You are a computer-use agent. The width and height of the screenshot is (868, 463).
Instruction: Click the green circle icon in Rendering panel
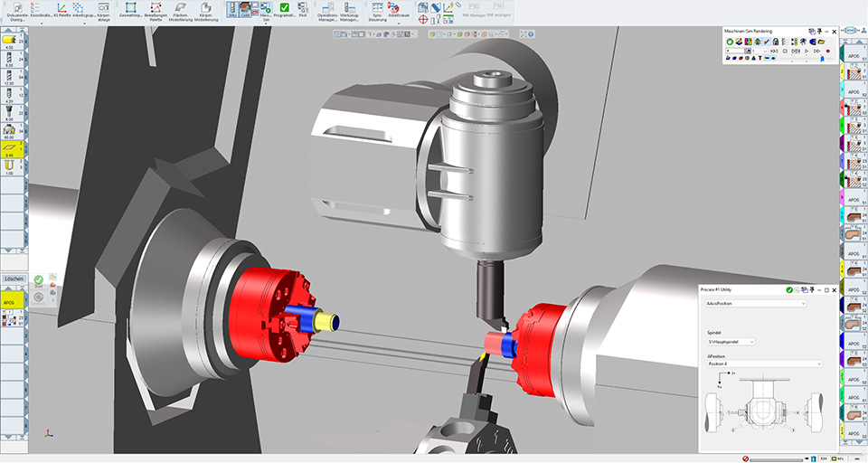click(731, 42)
